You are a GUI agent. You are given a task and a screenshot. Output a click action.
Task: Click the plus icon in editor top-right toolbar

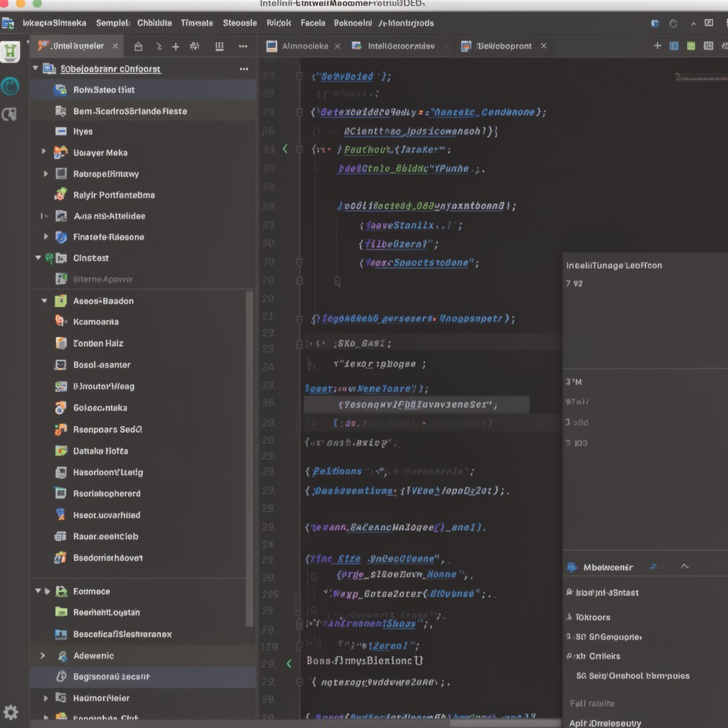click(x=658, y=45)
